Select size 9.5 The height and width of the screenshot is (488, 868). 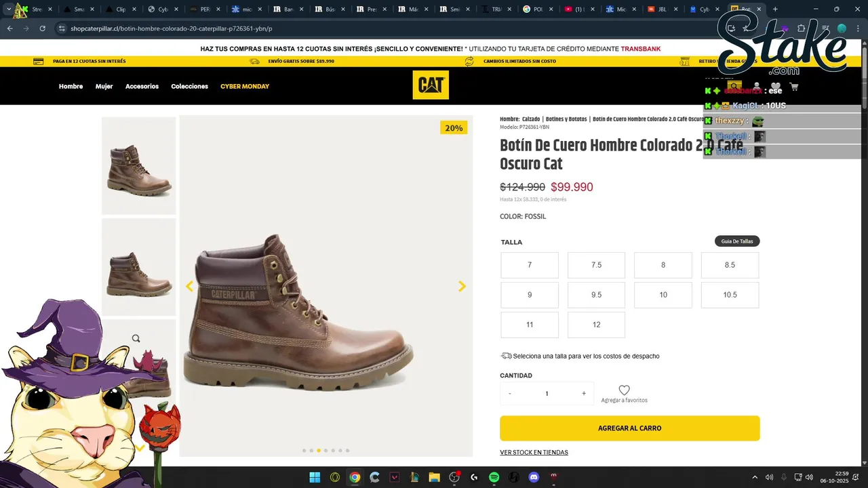596,295
